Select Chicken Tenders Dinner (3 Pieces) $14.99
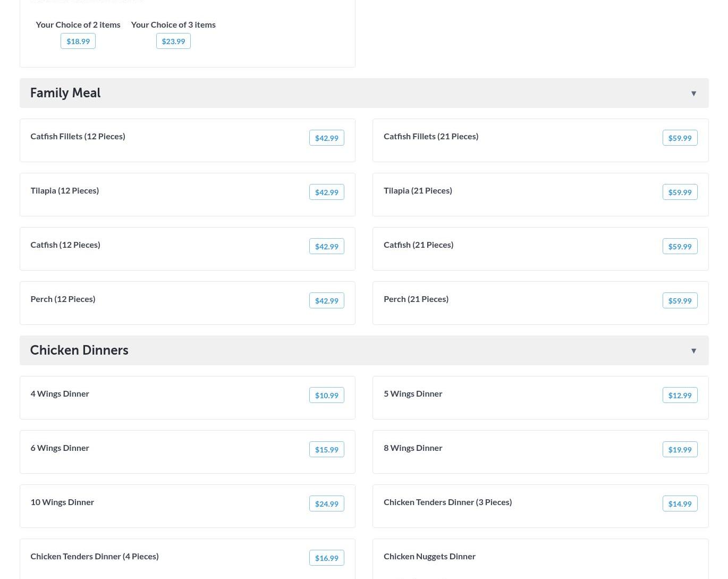 680,504
